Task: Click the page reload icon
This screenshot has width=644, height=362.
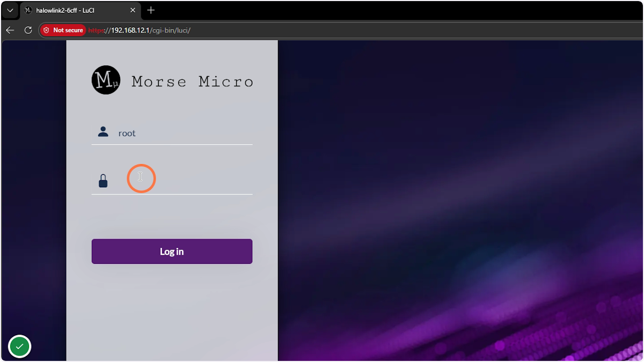Action: [x=28, y=30]
